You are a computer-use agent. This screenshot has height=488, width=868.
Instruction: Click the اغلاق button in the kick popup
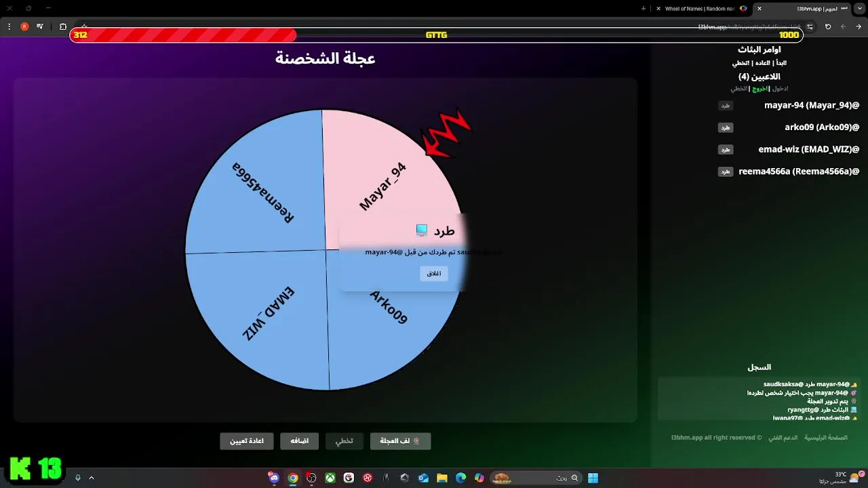[434, 273]
